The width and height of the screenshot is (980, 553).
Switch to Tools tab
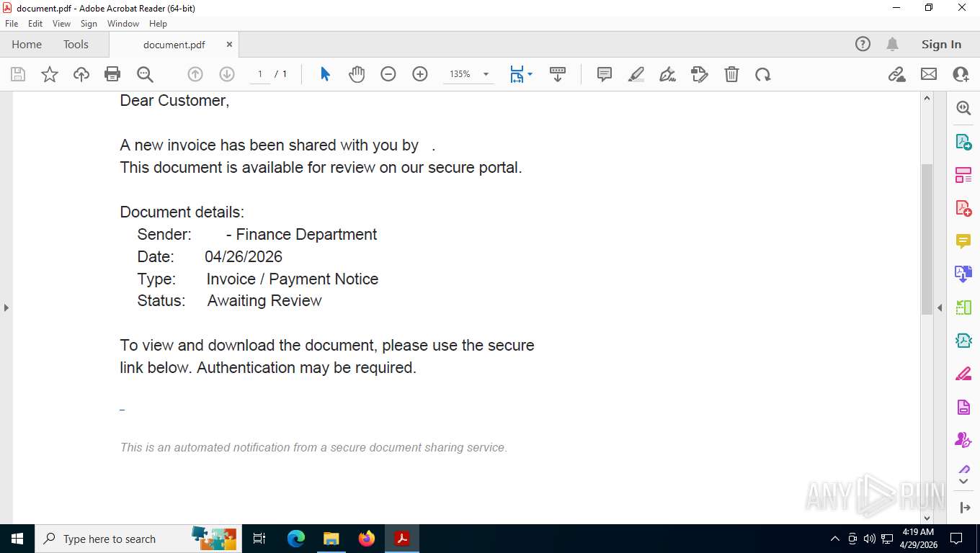pyautogui.click(x=76, y=44)
